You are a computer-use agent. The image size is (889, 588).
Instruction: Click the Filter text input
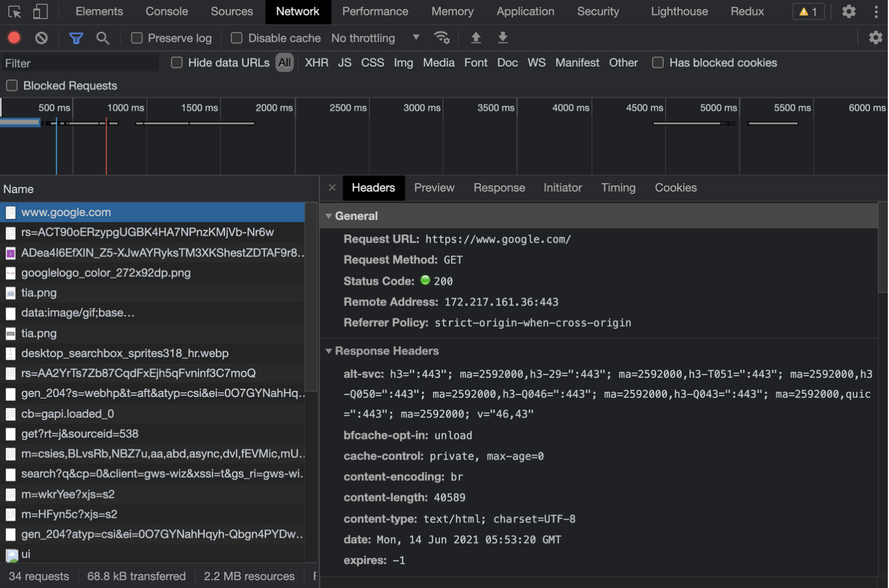coord(80,63)
